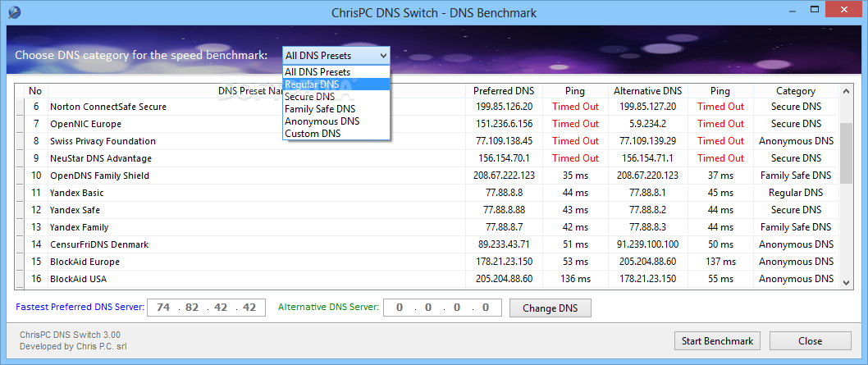868x365 pixels.
Task: Select All DNS Presets from the list
Action: 336,72
